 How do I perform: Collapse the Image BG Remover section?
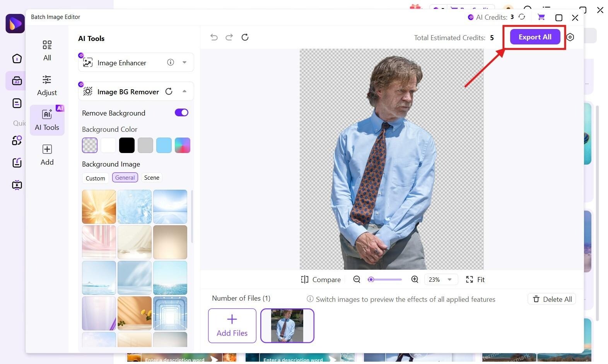click(x=184, y=92)
